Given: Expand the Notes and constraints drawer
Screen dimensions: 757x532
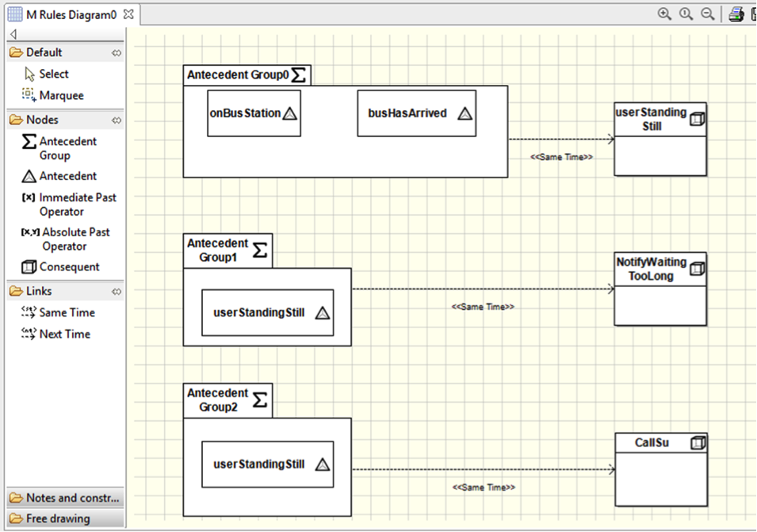Looking at the screenshot, I should [63, 498].
